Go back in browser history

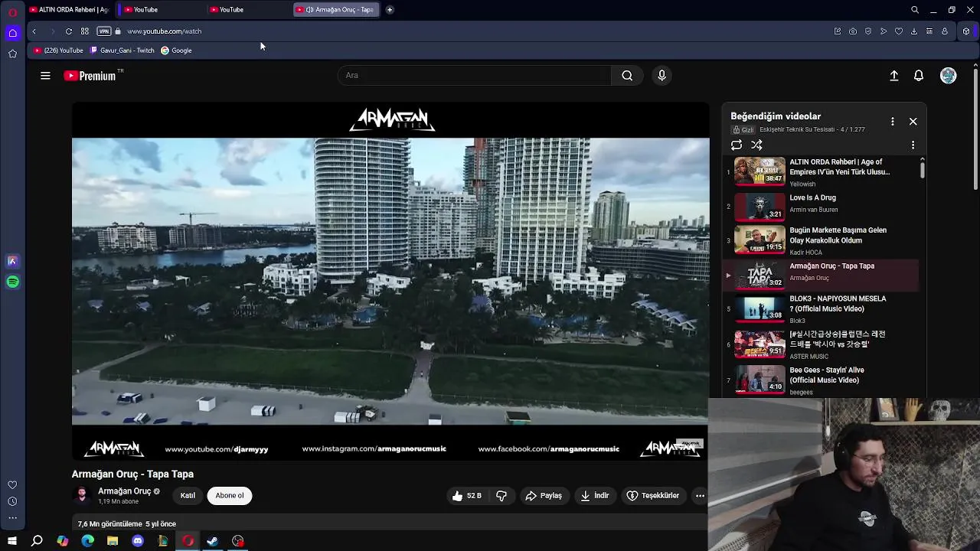tap(34, 31)
